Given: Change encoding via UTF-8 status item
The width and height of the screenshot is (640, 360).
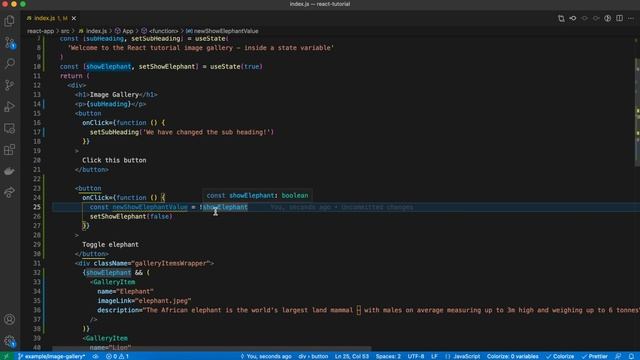Looking at the screenshot, I should pos(416,356).
